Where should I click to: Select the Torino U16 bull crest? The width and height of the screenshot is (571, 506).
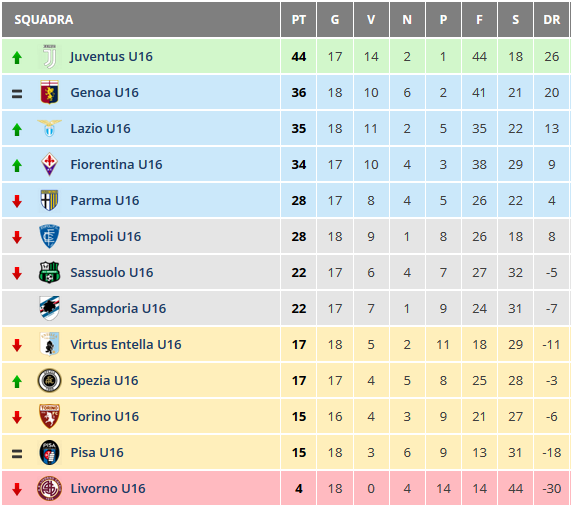(50, 416)
